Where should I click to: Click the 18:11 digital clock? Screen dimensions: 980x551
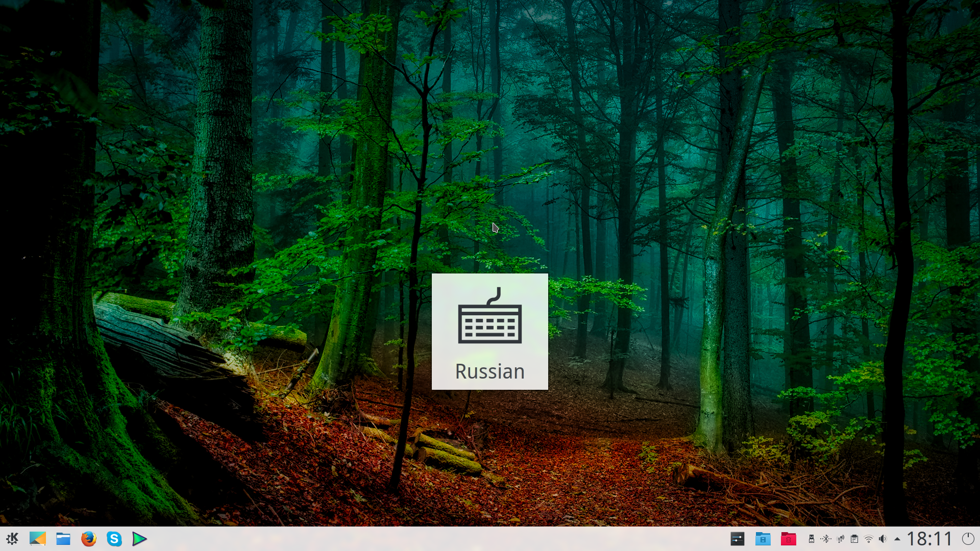[929, 539]
